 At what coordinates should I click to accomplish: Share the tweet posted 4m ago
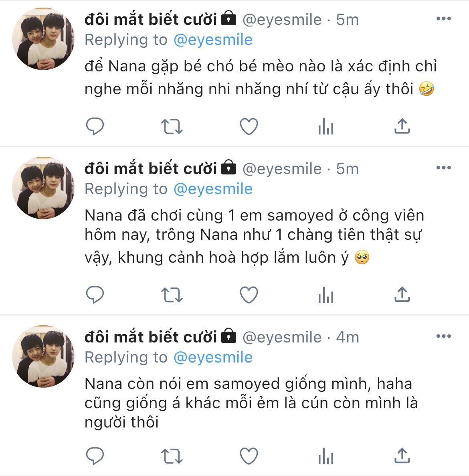pyautogui.click(x=402, y=455)
